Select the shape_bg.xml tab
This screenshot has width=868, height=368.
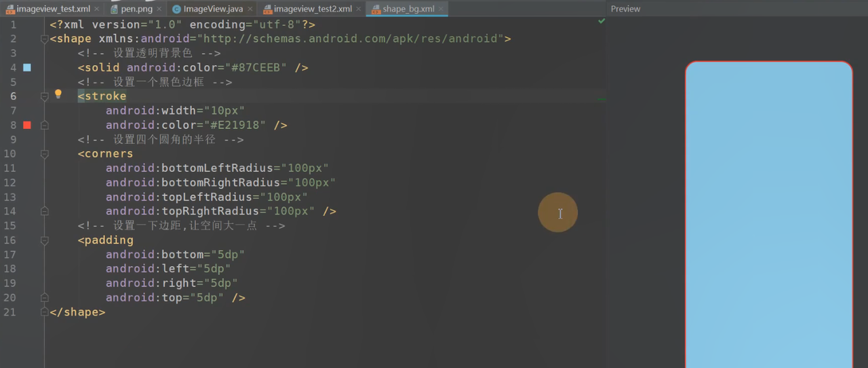click(408, 9)
